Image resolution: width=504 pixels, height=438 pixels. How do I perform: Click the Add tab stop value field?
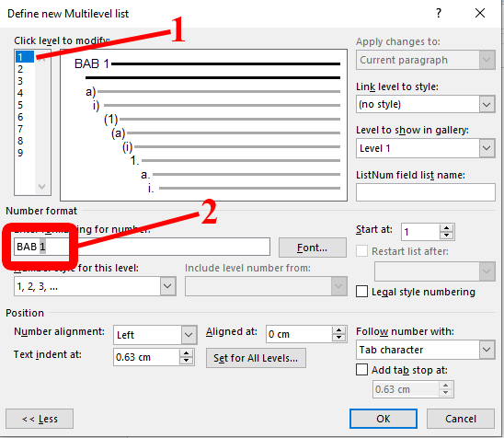(406, 389)
